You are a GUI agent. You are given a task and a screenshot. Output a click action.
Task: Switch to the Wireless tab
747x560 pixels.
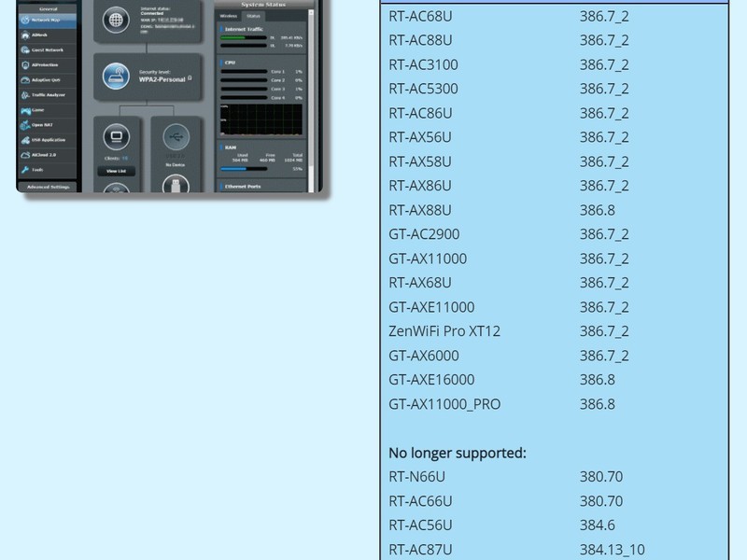[x=229, y=16]
